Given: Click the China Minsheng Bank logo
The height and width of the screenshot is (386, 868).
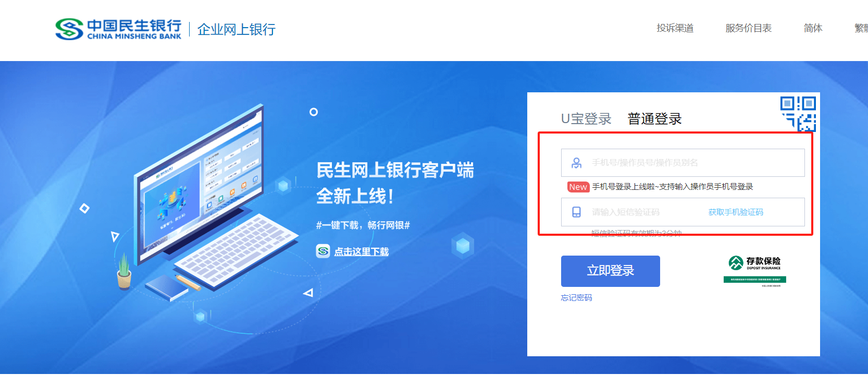Looking at the screenshot, I should [119, 29].
